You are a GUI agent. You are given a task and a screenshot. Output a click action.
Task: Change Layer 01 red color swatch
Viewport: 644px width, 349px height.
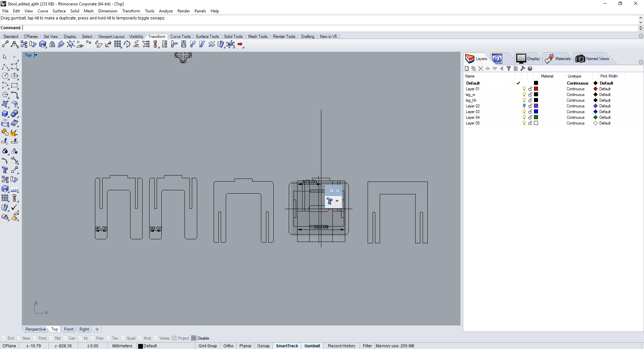[x=536, y=89]
